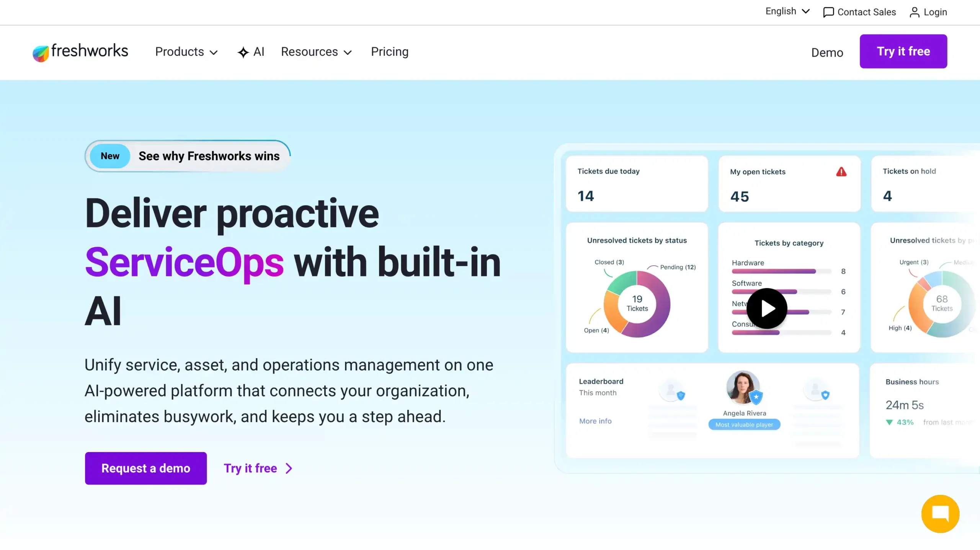This screenshot has height=550, width=980.
Task: Click the Tickets due today card
Action: pyautogui.click(x=637, y=184)
